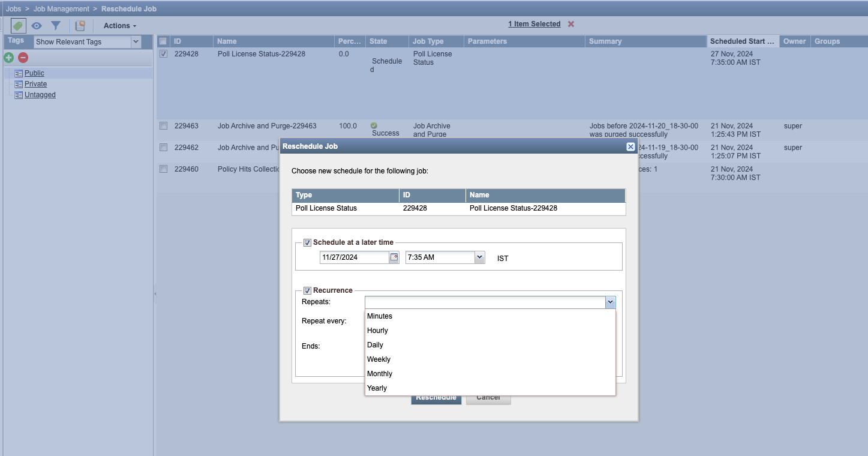This screenshot has height=456, width=868.
Task: Click the icon beside the Private tag
Action: point(19,84)
